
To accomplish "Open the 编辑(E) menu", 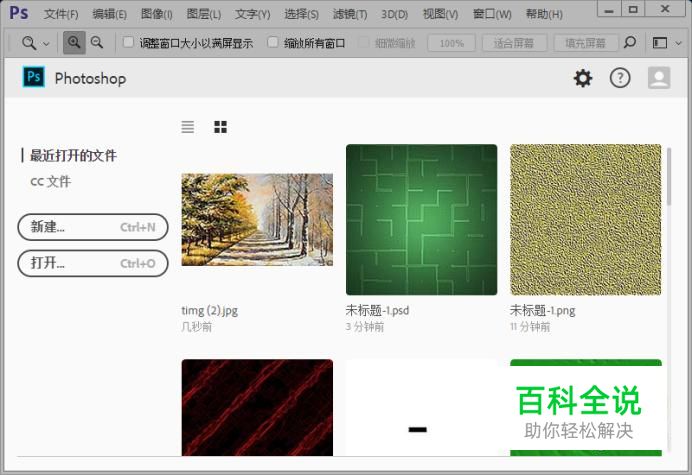I will point(109,14).
